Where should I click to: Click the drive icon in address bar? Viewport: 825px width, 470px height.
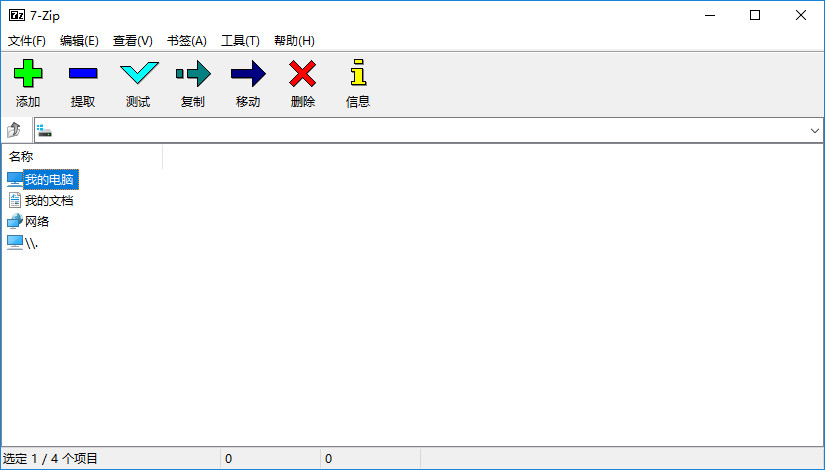point(45,131)
